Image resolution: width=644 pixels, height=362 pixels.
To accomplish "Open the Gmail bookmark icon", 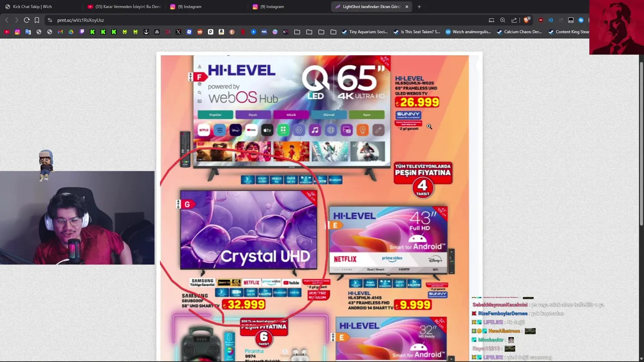I will click(x=60, y=32).
